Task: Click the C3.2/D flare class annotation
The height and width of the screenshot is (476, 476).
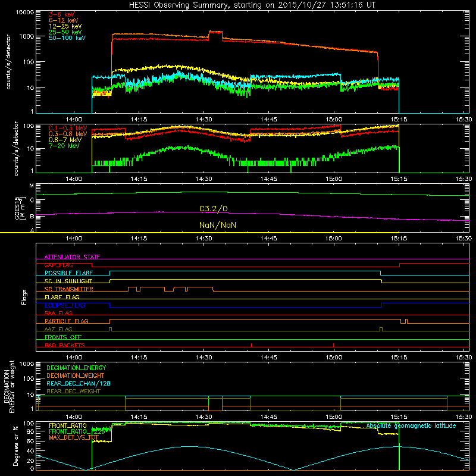Action: [x=214, y=209]
